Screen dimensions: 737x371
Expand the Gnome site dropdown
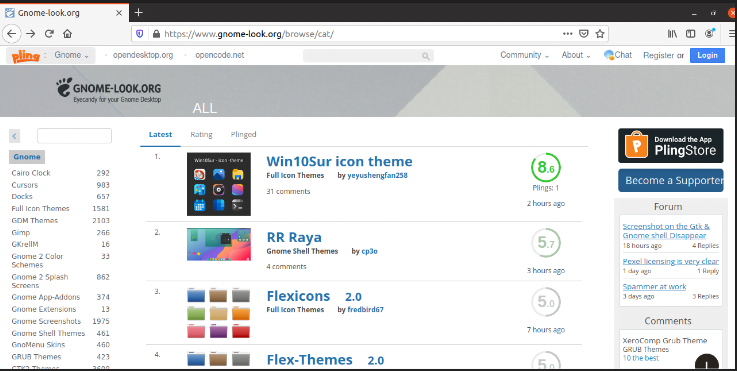(71, 55)
